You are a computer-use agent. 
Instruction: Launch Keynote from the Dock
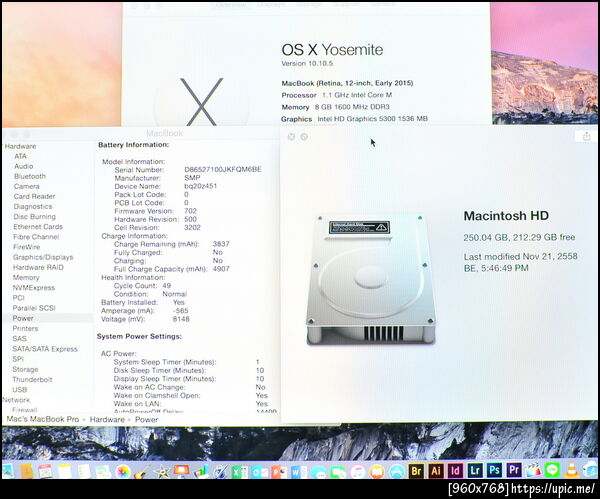click(x=181, y=470)
